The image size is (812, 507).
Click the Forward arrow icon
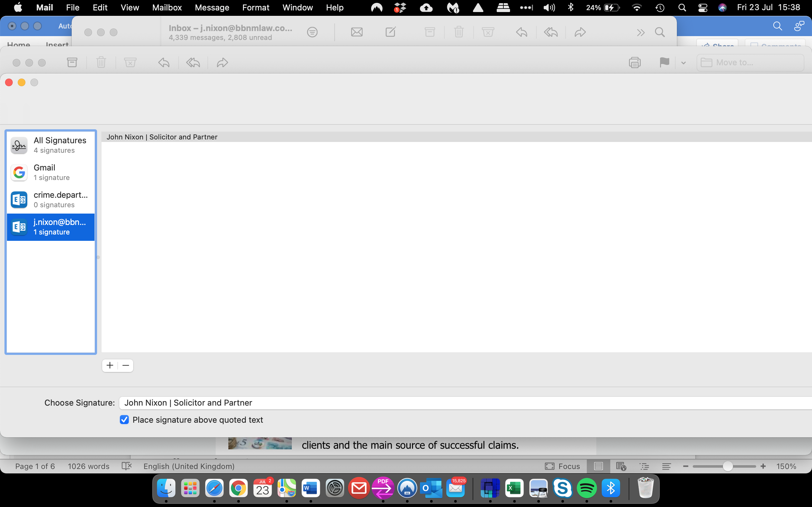(x=222, y=62)
